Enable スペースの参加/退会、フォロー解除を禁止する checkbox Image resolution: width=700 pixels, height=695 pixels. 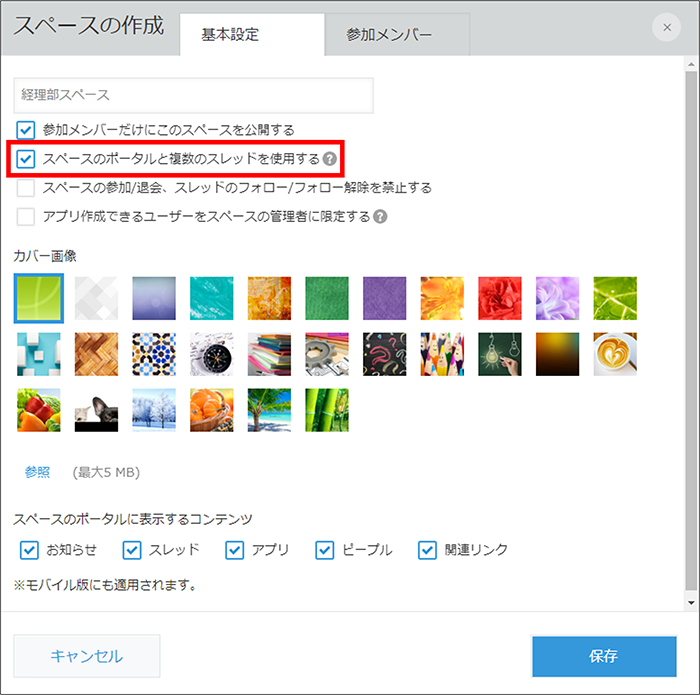coord(25,188)
